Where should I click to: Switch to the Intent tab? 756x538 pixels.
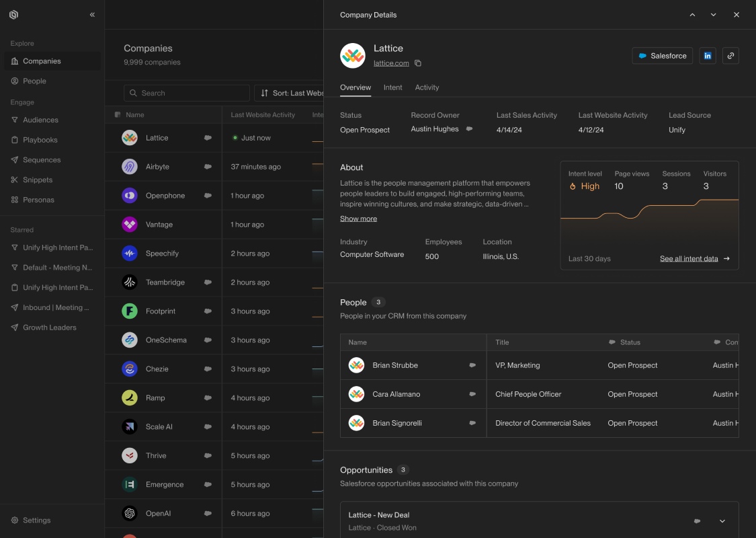392,87
